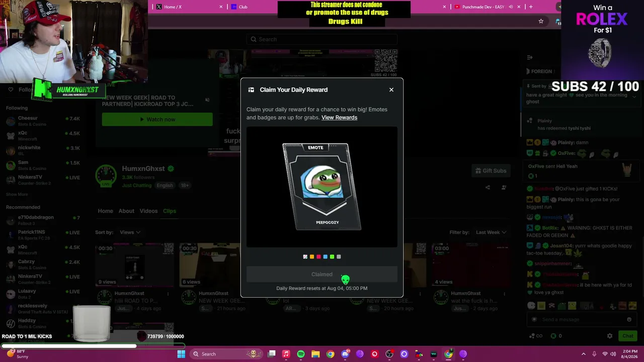Open the Windows Start menu
Viewport: 644px width, 362px height.
pyautogui.click(x=181, y=354)
